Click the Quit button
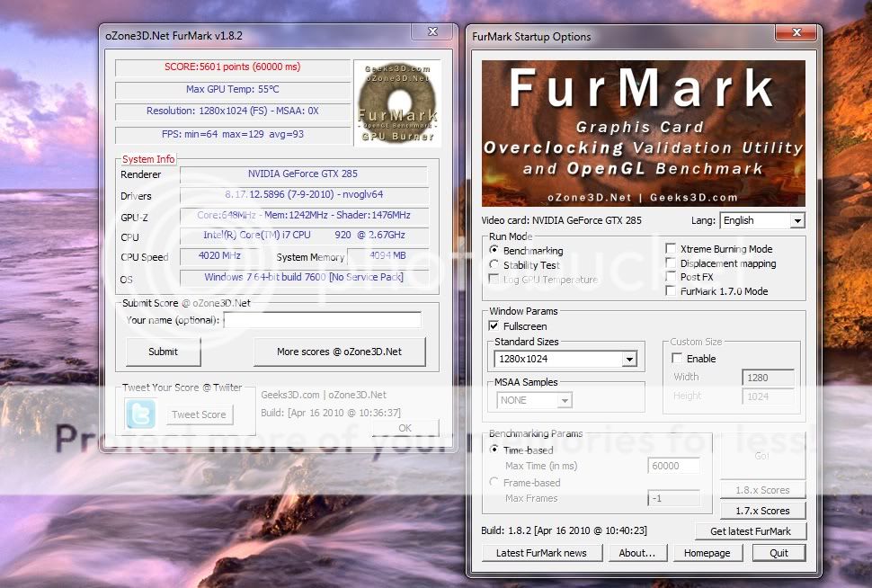872x588 pixels. (779, 553)
